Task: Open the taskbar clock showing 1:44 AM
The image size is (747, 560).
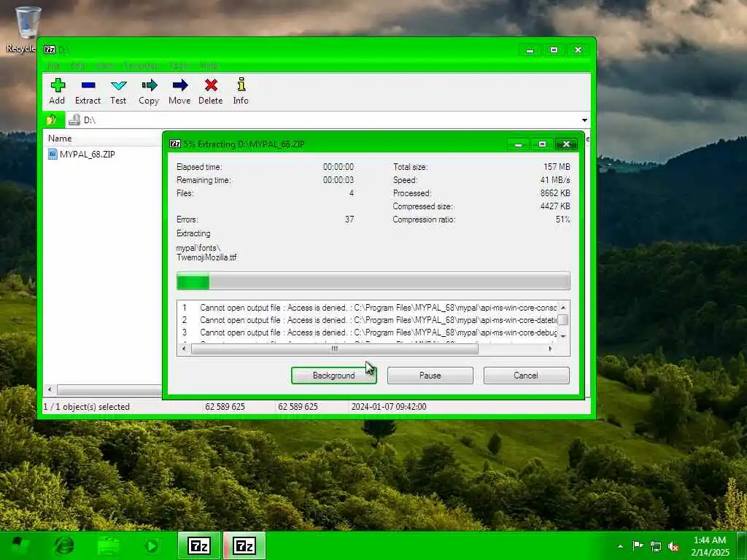Action: point(710,546)
